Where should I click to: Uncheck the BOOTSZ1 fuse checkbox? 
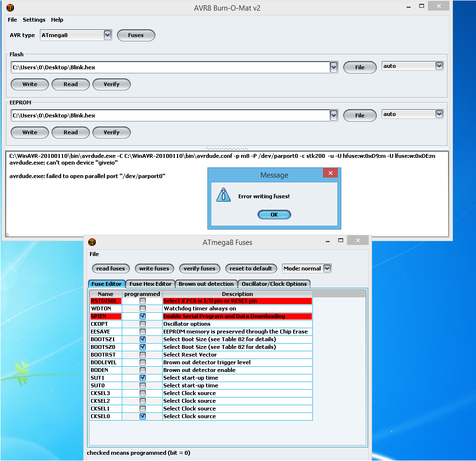pyautogui.click(x=142, y=339)
